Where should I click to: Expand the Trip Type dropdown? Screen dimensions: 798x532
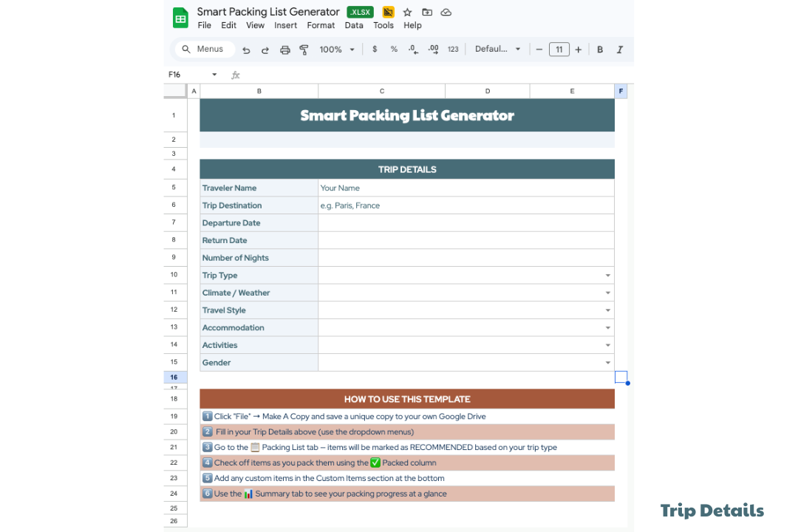(x=607, y=276)
